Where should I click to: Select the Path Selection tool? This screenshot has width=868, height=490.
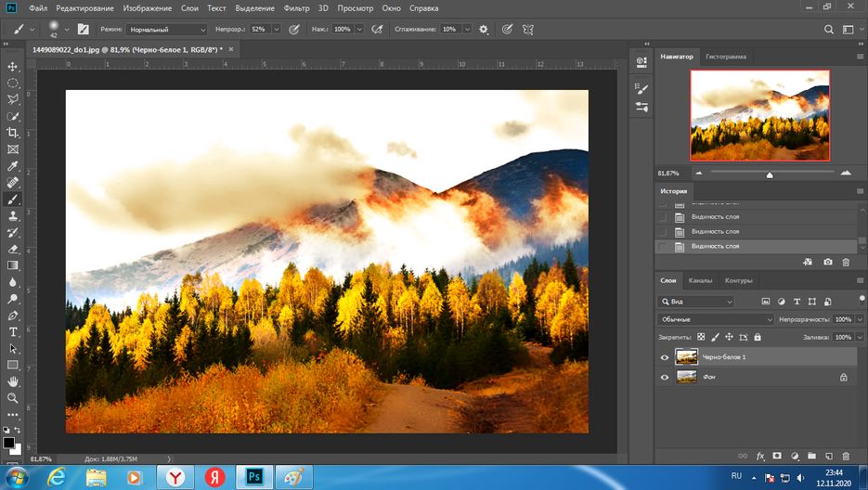click(x=12, y=349)
